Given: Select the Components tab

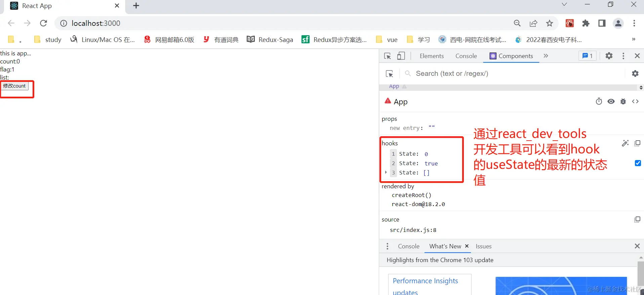Looking at the screenshot, I should tap(511, 56).
